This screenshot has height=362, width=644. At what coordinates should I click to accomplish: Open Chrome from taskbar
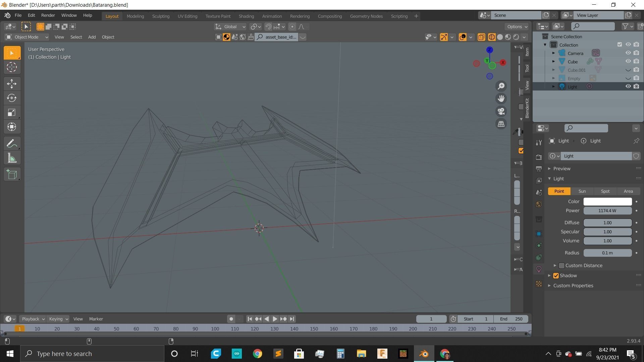tap(257, 354)
